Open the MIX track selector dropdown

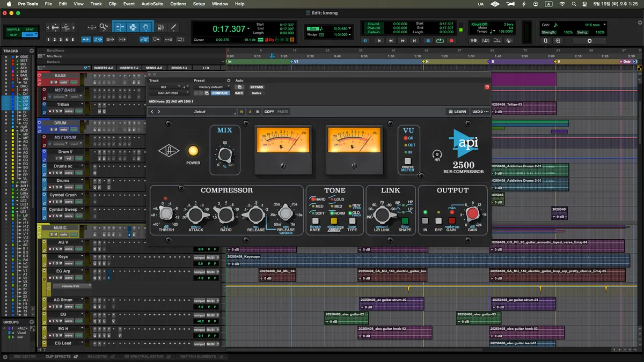[166, 86]
